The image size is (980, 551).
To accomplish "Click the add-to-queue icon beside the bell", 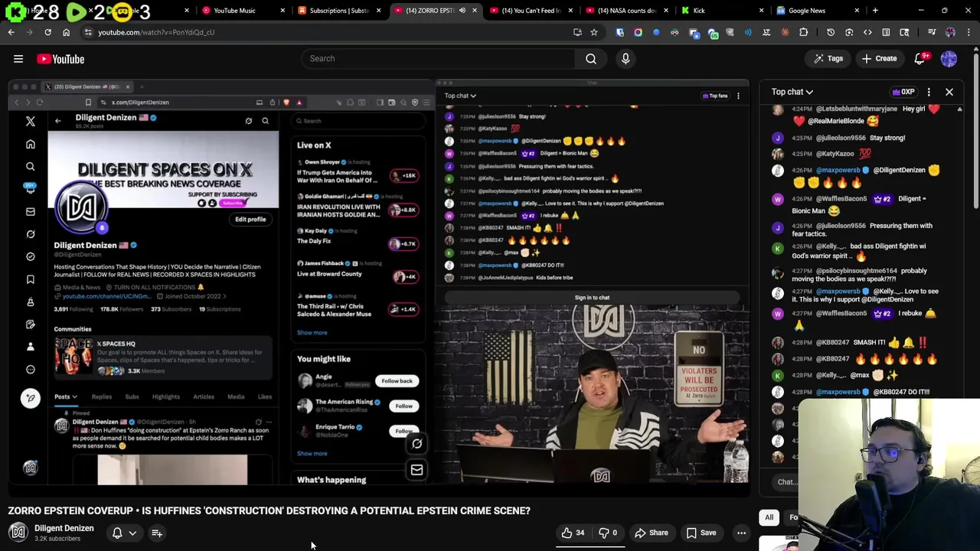I will [157, 533].
